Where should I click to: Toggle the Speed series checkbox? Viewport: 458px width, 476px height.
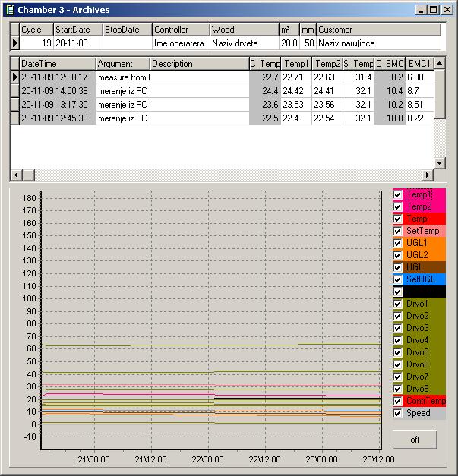[397, 413]
